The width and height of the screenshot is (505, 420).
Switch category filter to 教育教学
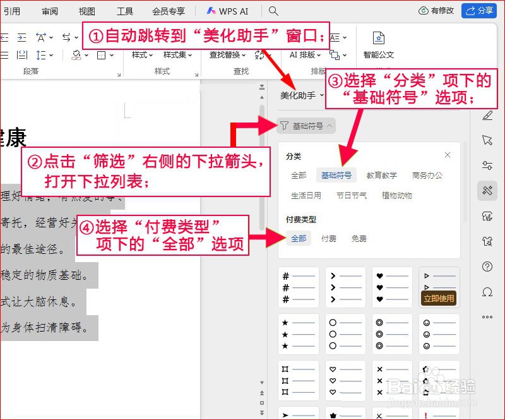[x=382, y=175]
